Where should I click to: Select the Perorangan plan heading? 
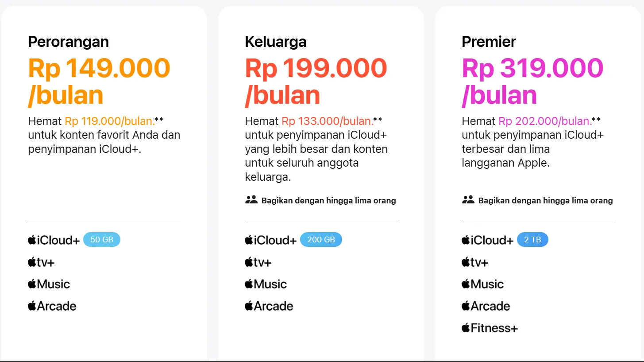click(x=68, y=42)
